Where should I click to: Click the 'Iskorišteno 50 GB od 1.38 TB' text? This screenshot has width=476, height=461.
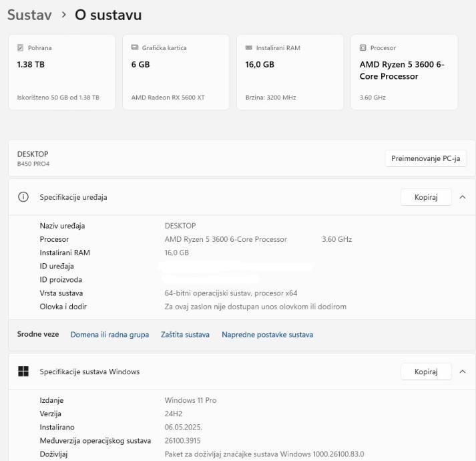(58, 98)
